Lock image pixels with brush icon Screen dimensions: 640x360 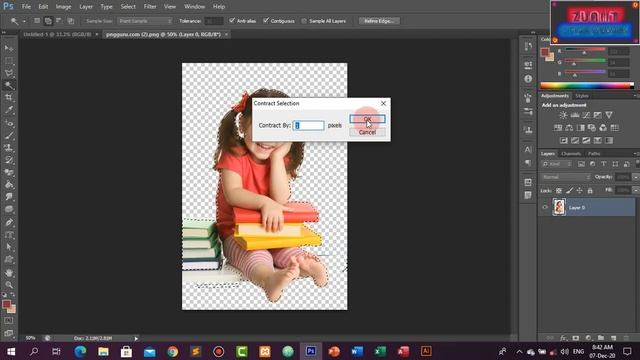[x=569, y=191]
